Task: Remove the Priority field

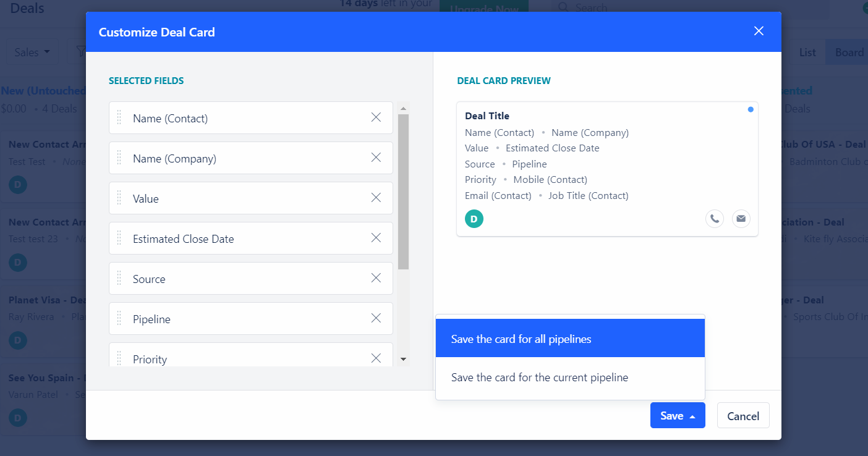Action: point(376,357)
